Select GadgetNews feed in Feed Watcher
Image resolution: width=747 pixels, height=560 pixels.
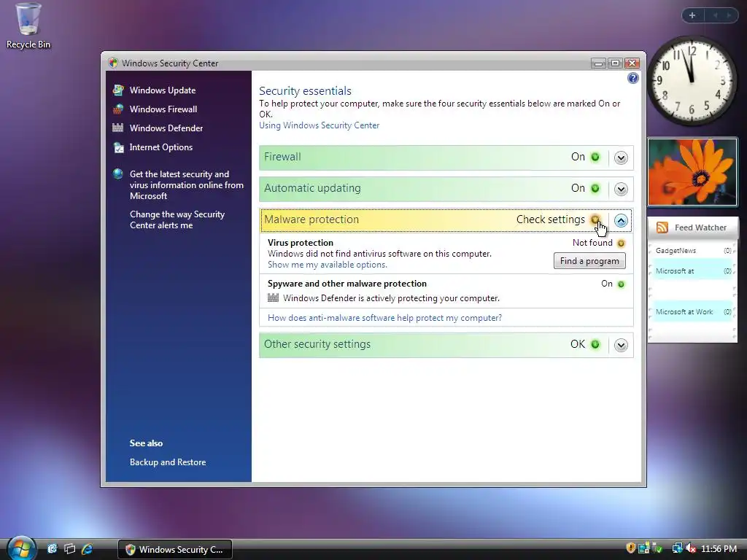[693, 251]
